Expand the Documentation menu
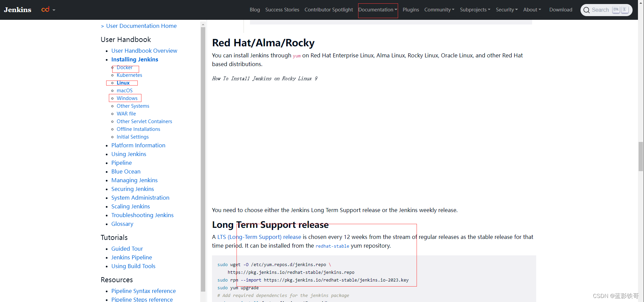 (x=378, y=10)
